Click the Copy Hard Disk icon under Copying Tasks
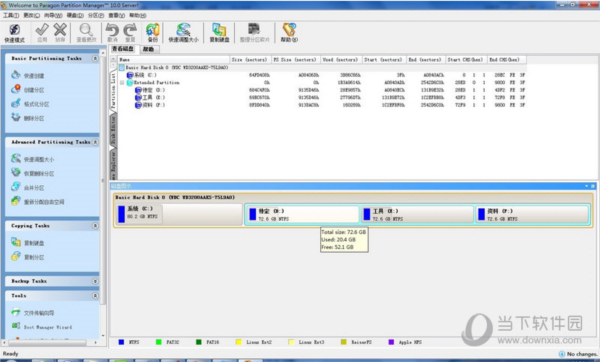Image resolution: width=600 pixels, height=362 pixels. [x=16, y=242]
